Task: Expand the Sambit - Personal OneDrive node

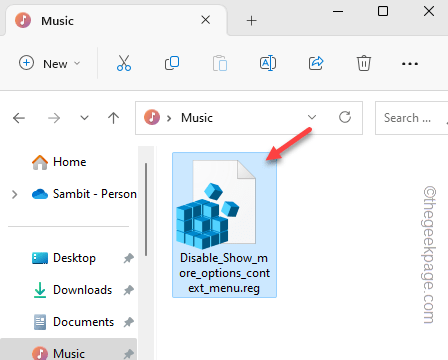Action: (x=14, y=194)
